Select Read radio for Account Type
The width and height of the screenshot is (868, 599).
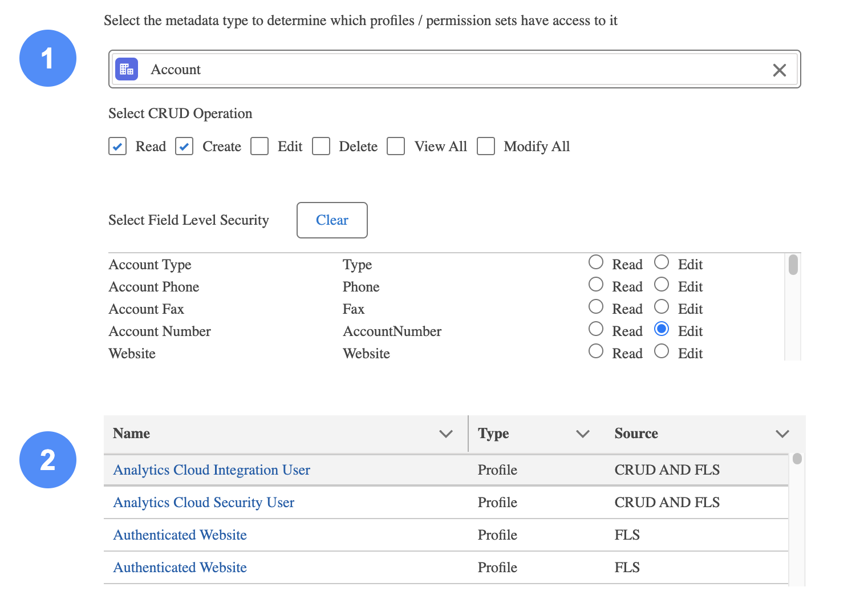[x=596, y=262]
